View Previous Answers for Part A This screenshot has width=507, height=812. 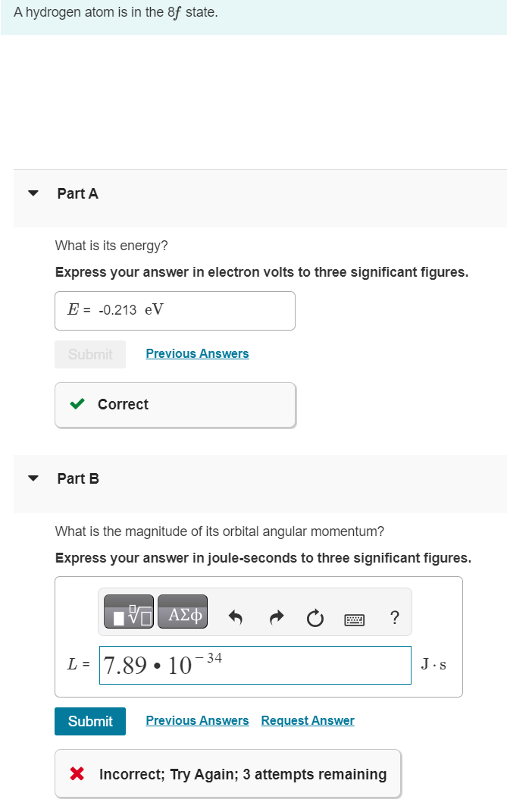click(x=196, y=353)
